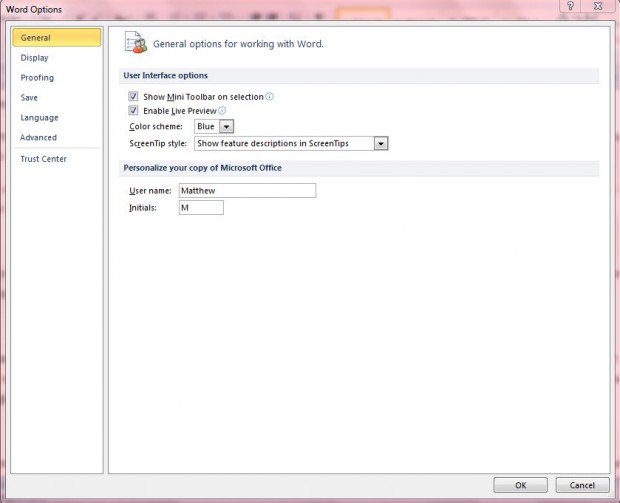Click info icon beside Mini Toolbar option
The image size is (620, 503).
coord(269,96)
